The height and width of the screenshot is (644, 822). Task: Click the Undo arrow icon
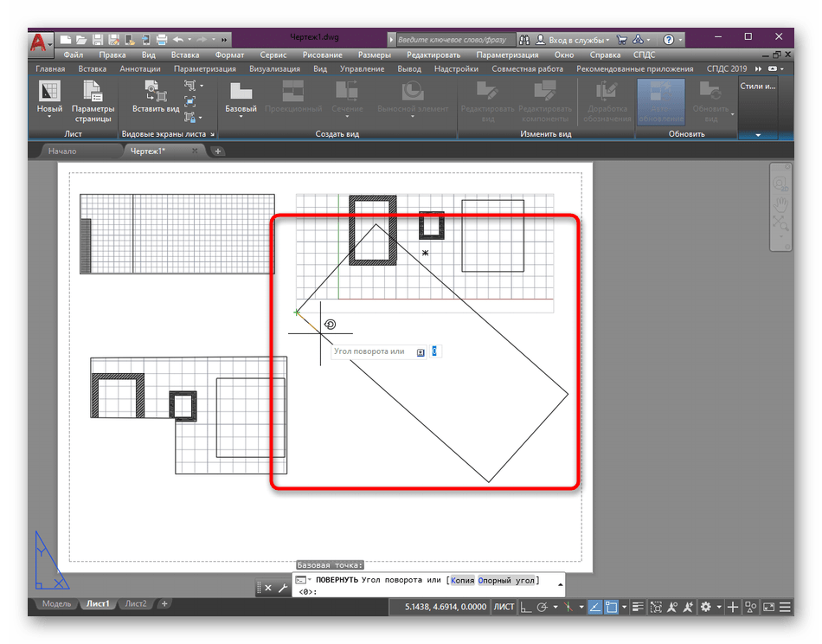pyautogui.click(x=178, y=39)
